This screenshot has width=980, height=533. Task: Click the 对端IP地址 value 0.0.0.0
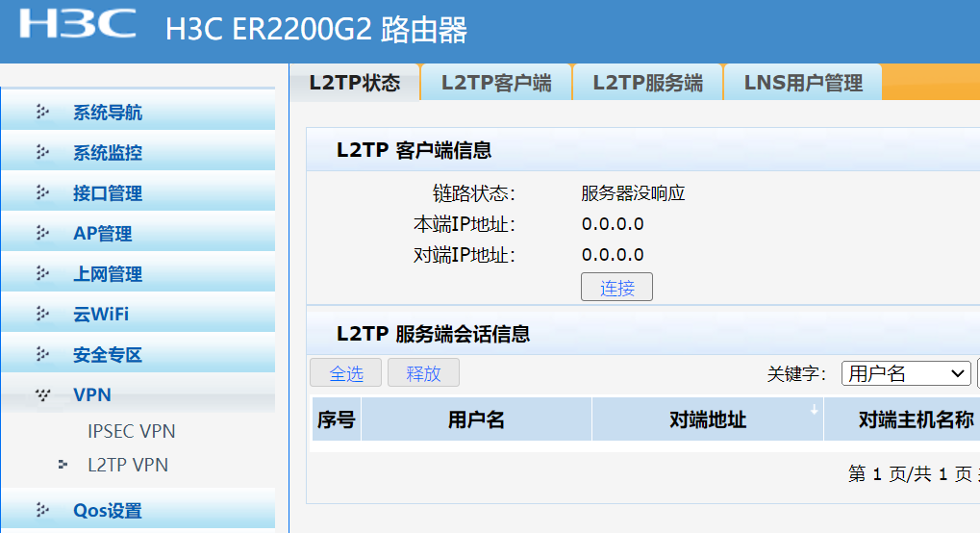613,255
